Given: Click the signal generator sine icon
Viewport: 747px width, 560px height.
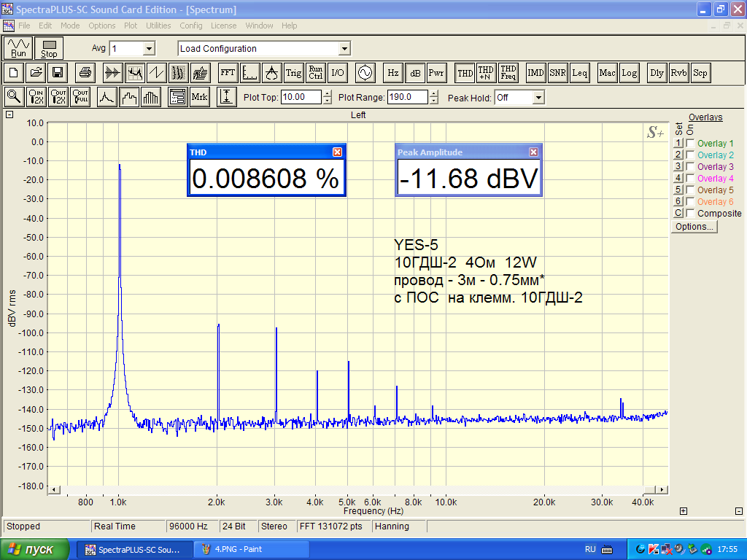Looking at the screenshot, I should (364, 73).
